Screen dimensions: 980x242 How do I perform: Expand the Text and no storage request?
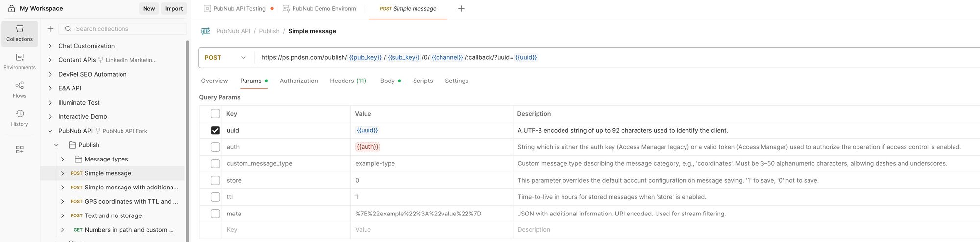[x=62, y=215]
